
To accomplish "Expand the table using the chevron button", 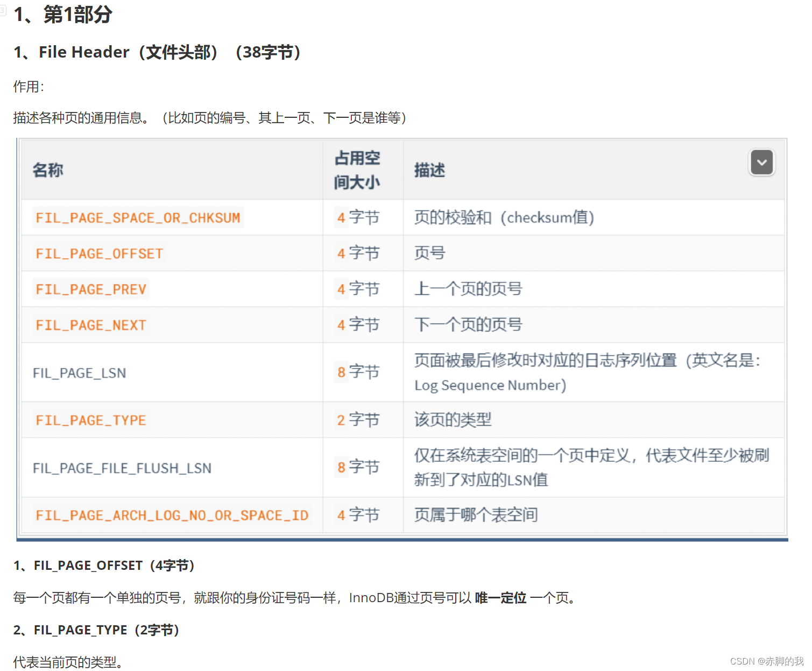I will (x=761, y=163).
